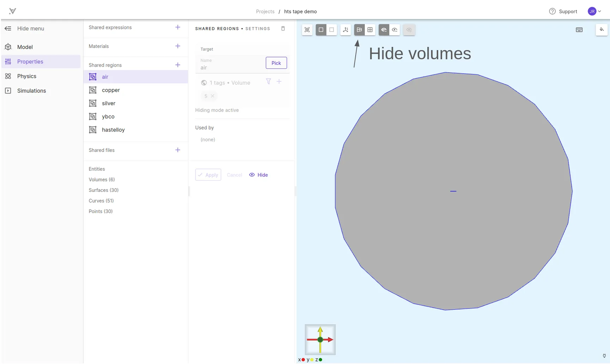Collapse sidebar with Hide menu arrow

click(x=8, y=29)
